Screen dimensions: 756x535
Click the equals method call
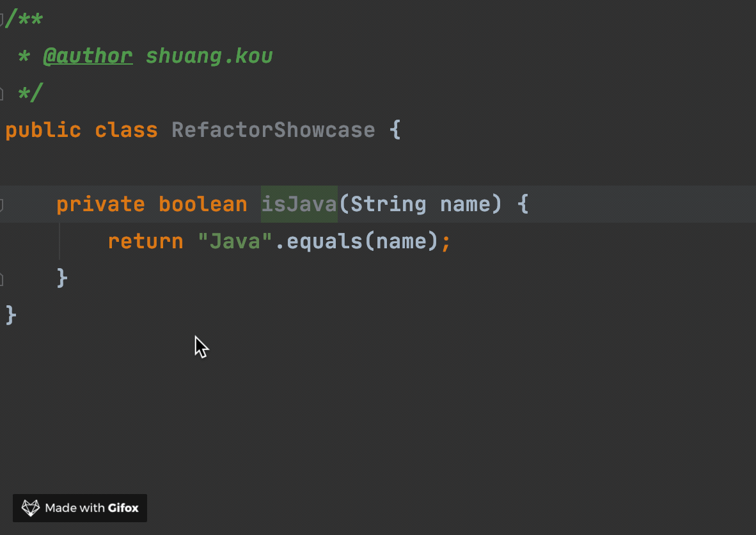(324, 242)
